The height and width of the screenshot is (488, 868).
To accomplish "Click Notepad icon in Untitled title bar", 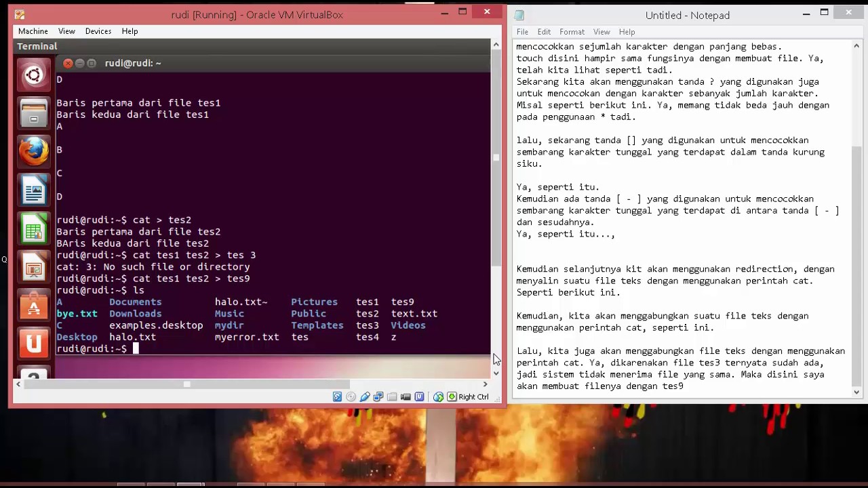I will [519, 15].
